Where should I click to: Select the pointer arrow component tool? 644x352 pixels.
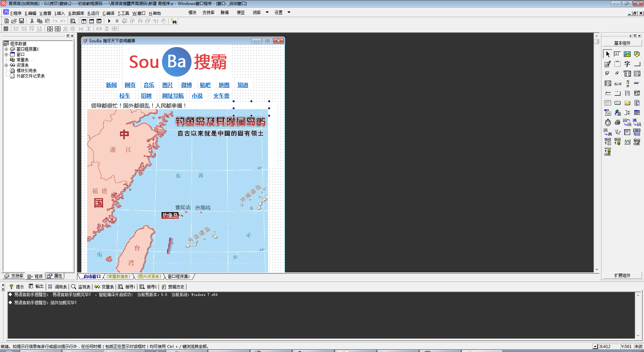click(x=608, y=54)
